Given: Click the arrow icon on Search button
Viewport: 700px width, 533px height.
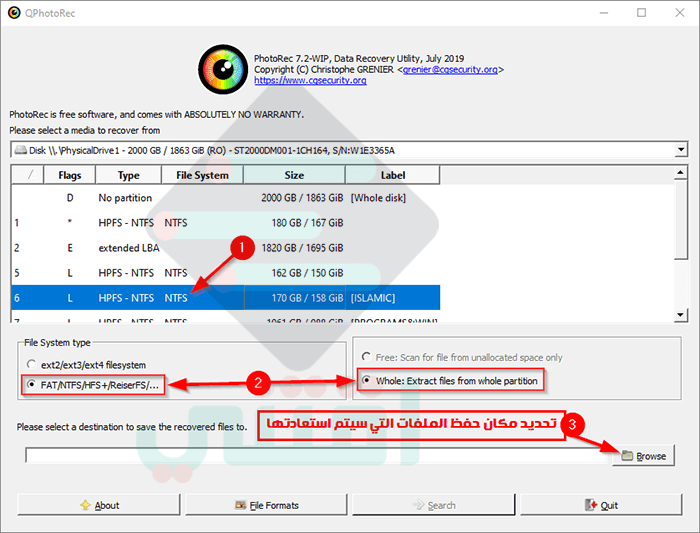Looking at the screenshot, I should click(x=418, y=505).
